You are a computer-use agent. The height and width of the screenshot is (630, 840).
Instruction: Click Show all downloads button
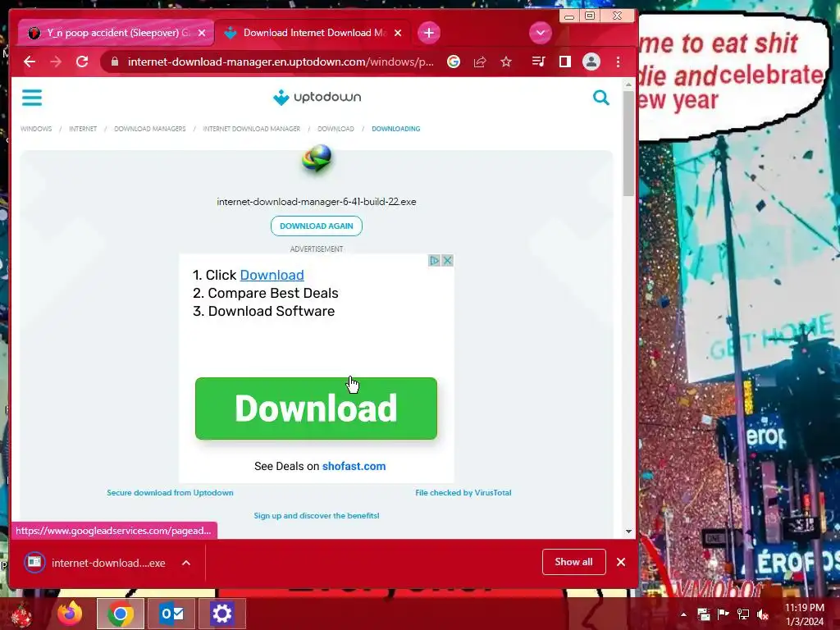[573, 561]
